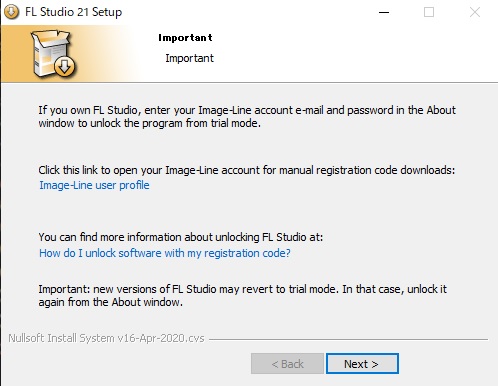Open the Image-Line user profile link
Screen dimensions: 498x386
[94, 185]
